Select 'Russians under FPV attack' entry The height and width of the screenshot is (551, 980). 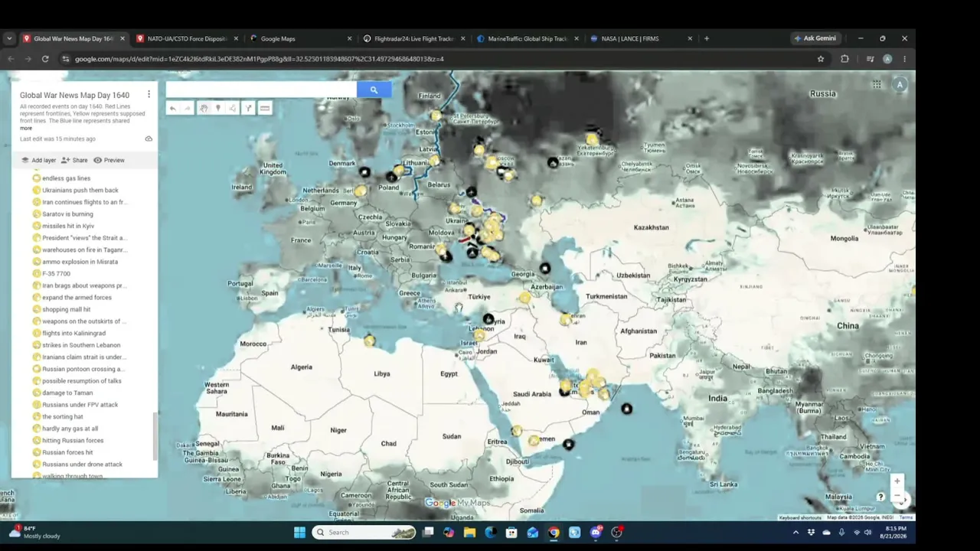point(80,405)
